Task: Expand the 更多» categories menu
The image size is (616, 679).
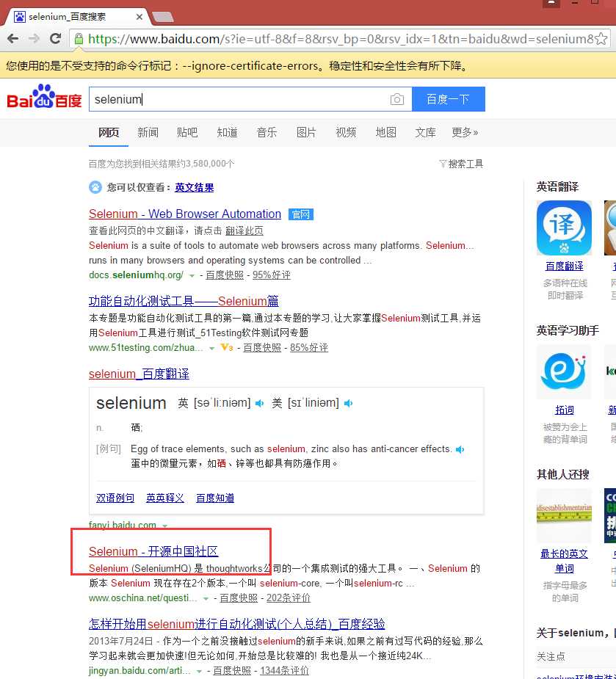Action: pyautogui.click(x=464, y=132)
